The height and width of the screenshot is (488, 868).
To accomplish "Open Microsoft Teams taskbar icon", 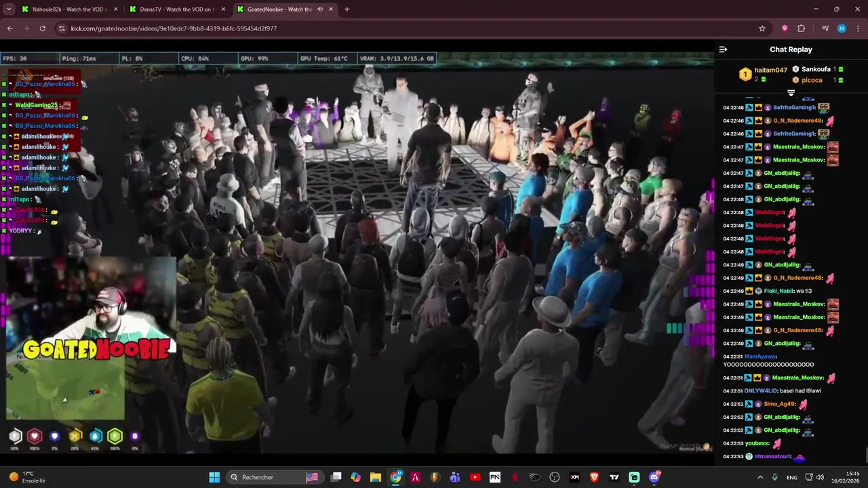I will 455,477.
